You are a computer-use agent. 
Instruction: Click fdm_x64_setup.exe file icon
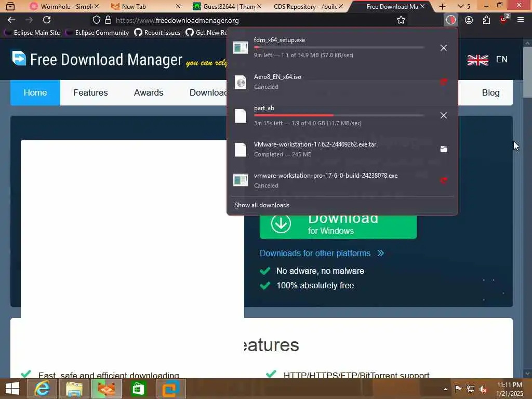[241, 47]
